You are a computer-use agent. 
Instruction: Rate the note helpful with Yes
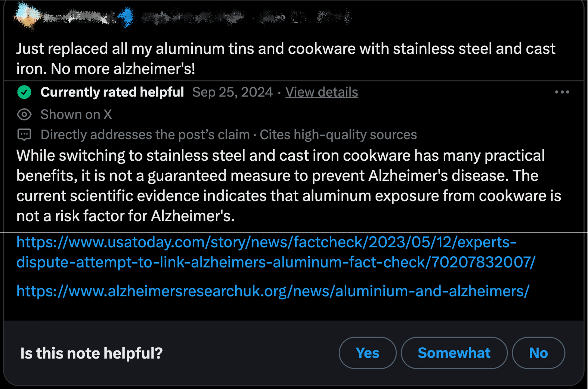pyautogui.click(x=367, y=353)
